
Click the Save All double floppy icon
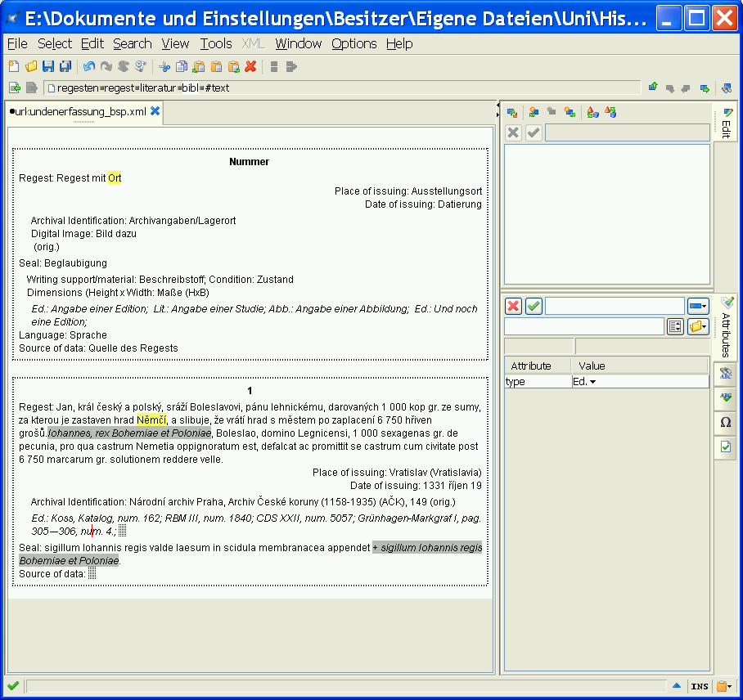(x=65, y=67)
